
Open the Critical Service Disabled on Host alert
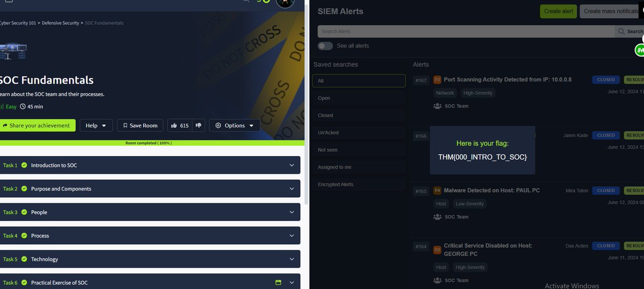click(488, 249)
